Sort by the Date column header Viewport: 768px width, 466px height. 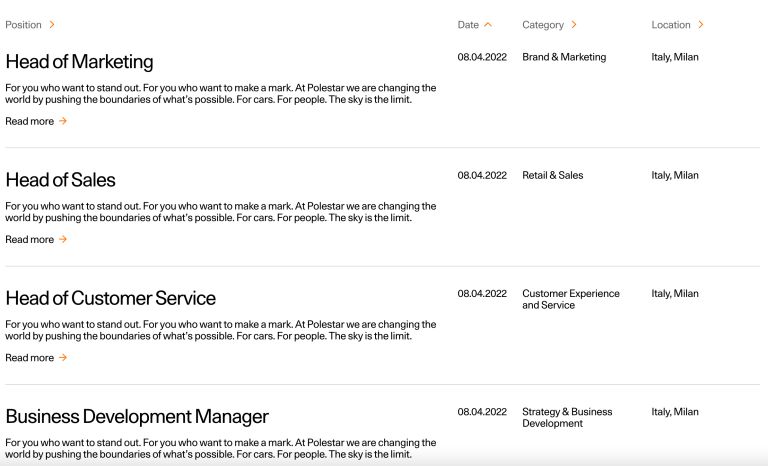468,25
